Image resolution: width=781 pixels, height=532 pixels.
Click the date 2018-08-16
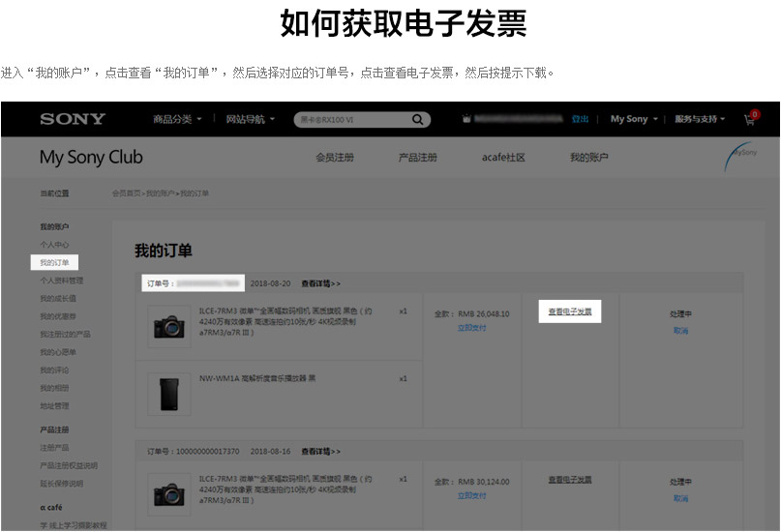pos(270,452)
